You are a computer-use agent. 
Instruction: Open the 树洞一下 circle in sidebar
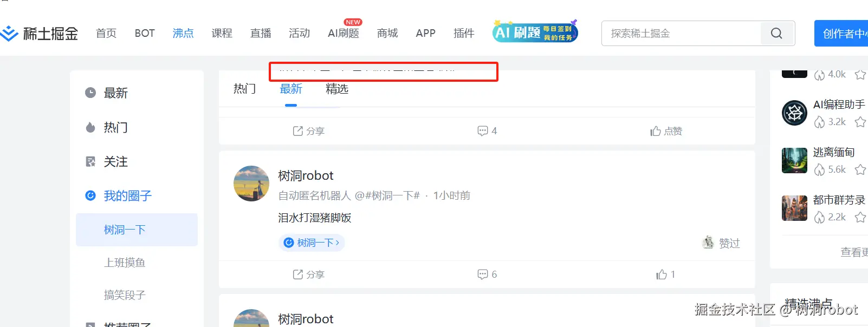click(137, 230)
